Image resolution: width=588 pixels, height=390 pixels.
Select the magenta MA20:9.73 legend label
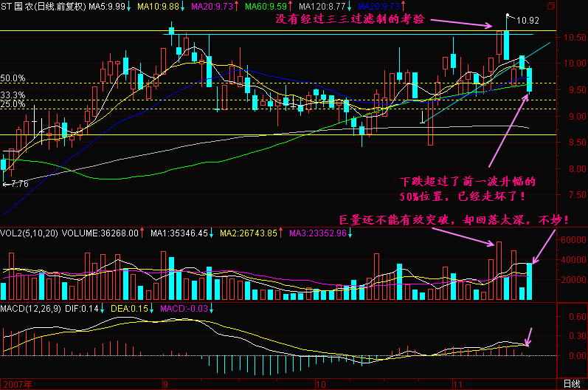pyautogui.click(x=211, y=7)
